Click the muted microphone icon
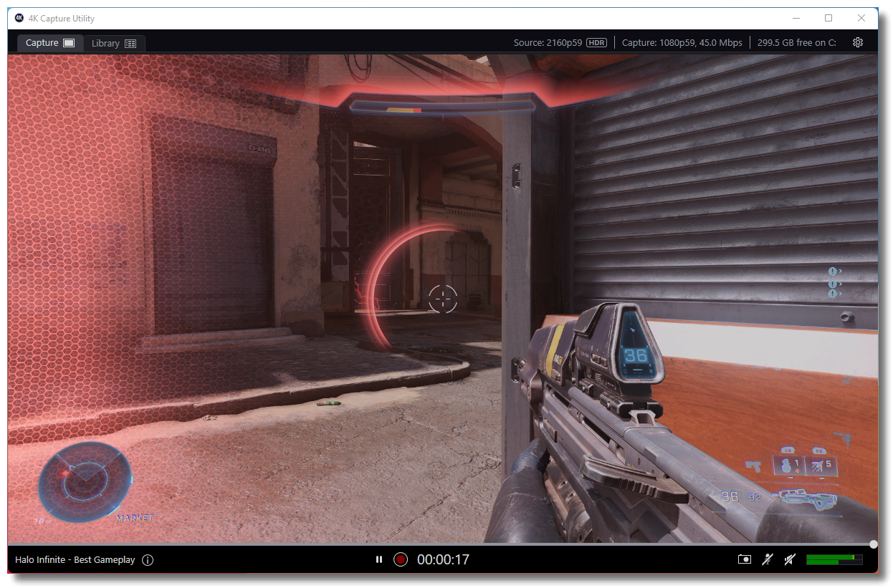893x588 pixels. pos(767,559)
